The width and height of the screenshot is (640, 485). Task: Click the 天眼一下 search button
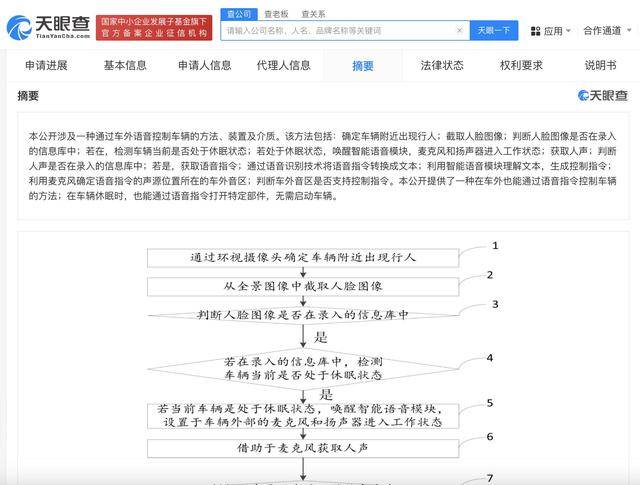click(x=494, y=31)
